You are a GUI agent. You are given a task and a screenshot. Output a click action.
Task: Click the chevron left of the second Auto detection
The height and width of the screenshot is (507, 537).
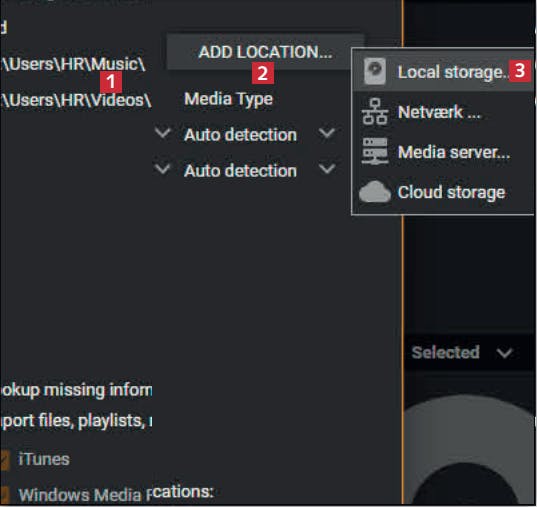coord(163,169)
